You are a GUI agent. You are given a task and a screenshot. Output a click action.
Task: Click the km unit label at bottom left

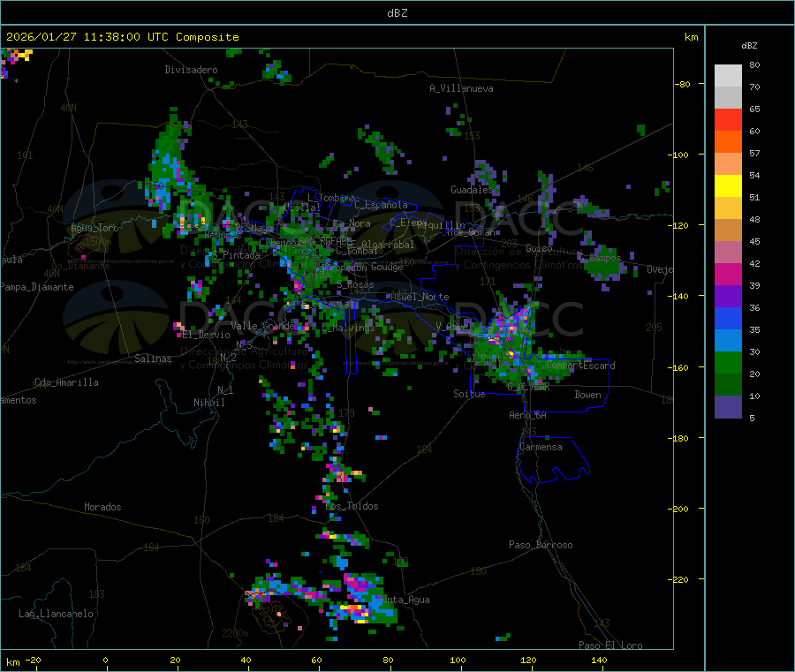pyautogui.click(x=12, y=662)
